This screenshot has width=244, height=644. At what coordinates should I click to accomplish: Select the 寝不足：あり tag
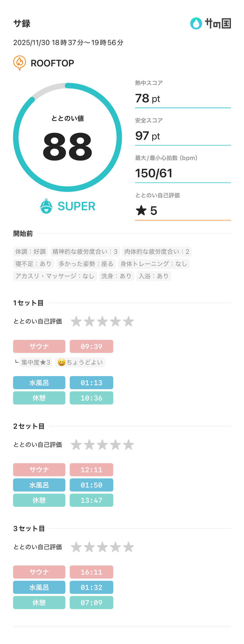(x=34, y=264)
